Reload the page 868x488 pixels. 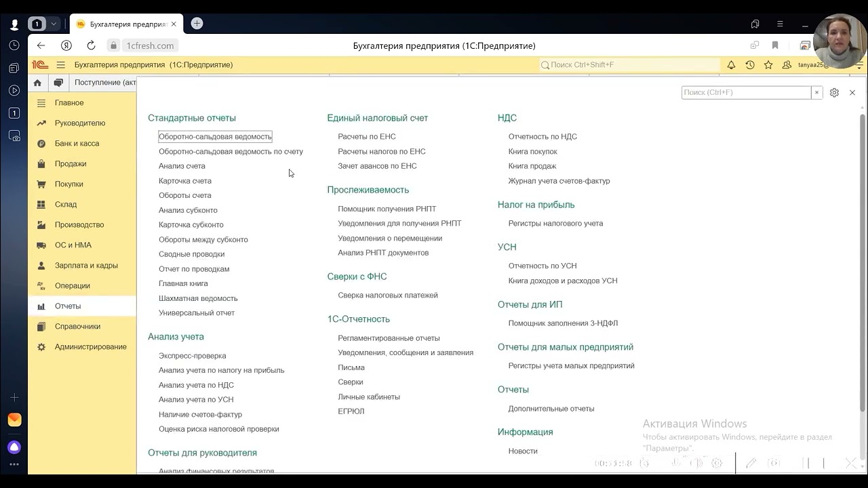91,45
